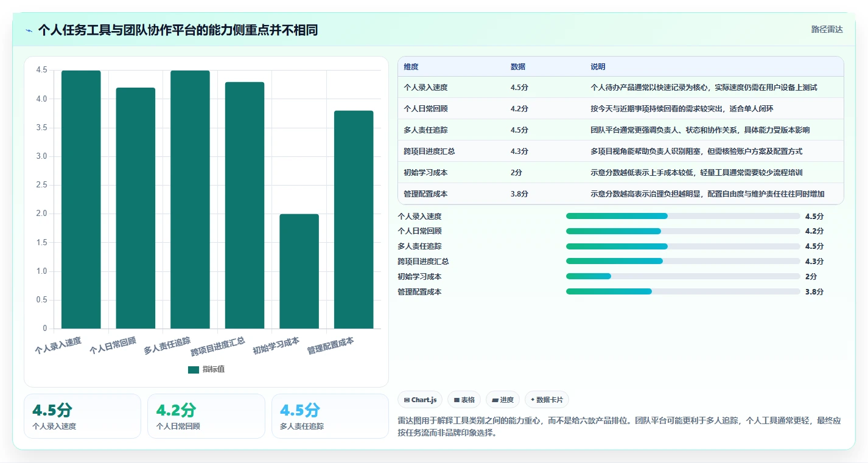Open the 4.5分 多人责任追踪 data card
Viewport: 868px width, 463px height.
(330, 416)
